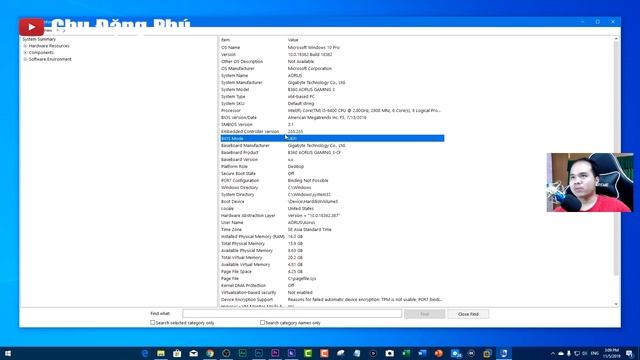
Task: Click the details pane scrollbar up arrow
Action: 616,39
